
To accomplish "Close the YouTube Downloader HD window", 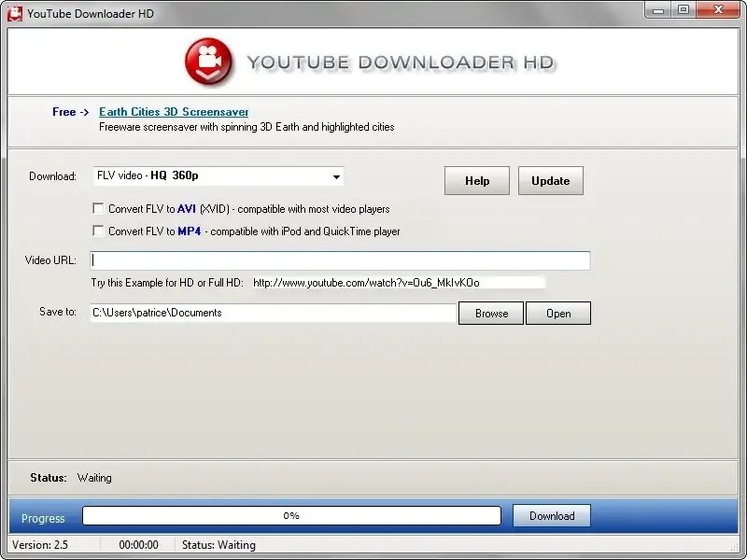I will pos(718,10).
